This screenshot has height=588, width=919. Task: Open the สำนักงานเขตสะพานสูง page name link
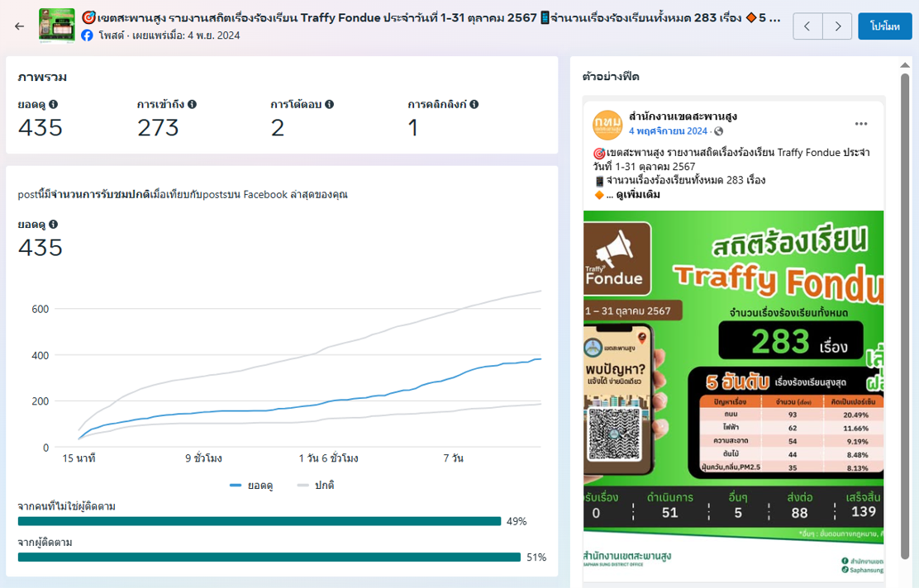pyautogui.click(x=683, y=116)
